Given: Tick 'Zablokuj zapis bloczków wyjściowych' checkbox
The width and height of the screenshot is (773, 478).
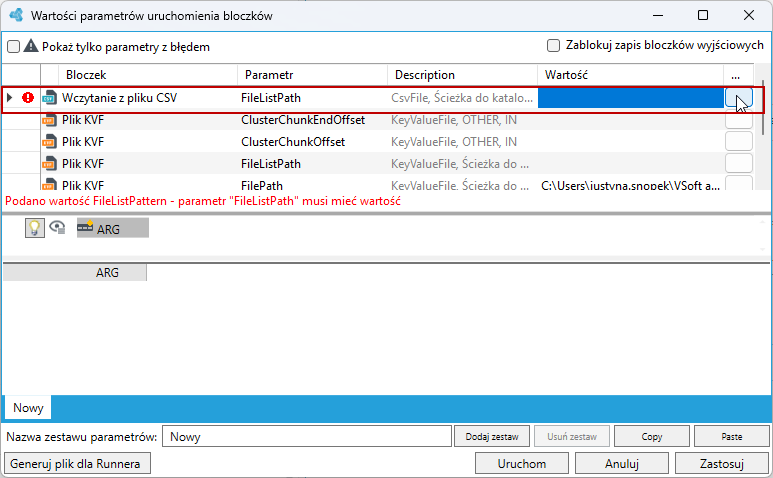Looking at the screenshot, I should click(x=553, y=45).
